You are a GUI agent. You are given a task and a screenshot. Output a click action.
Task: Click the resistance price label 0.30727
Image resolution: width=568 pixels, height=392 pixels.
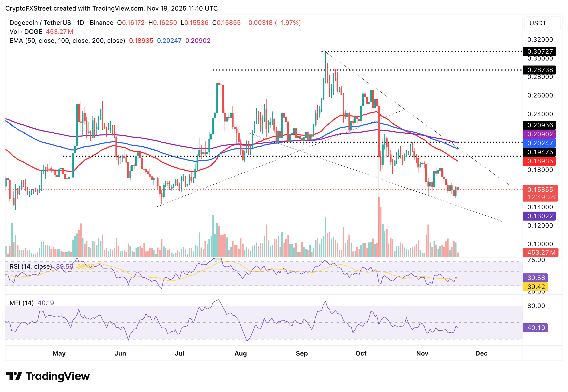(x=539, y=52)
